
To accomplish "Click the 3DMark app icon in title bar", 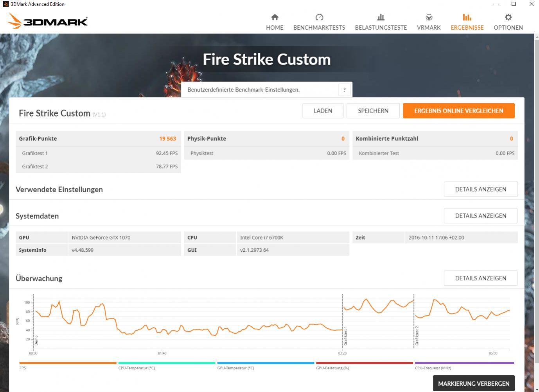I will point(5,4).
